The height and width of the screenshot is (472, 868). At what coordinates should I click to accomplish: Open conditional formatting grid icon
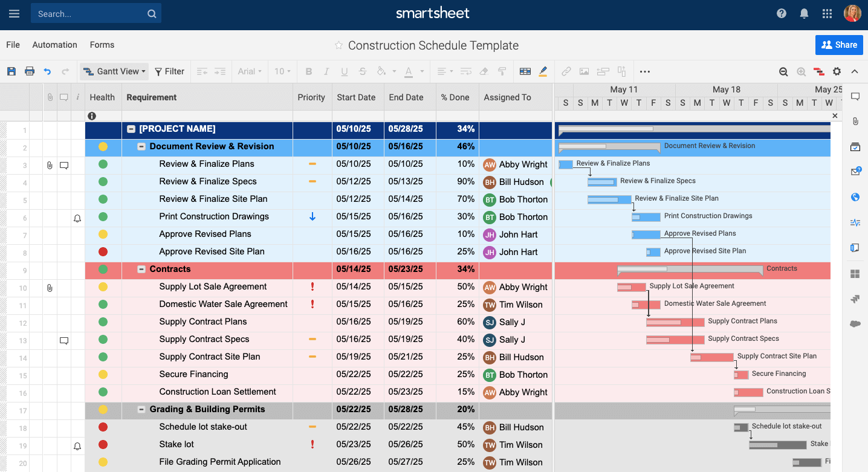coord(525,71)
